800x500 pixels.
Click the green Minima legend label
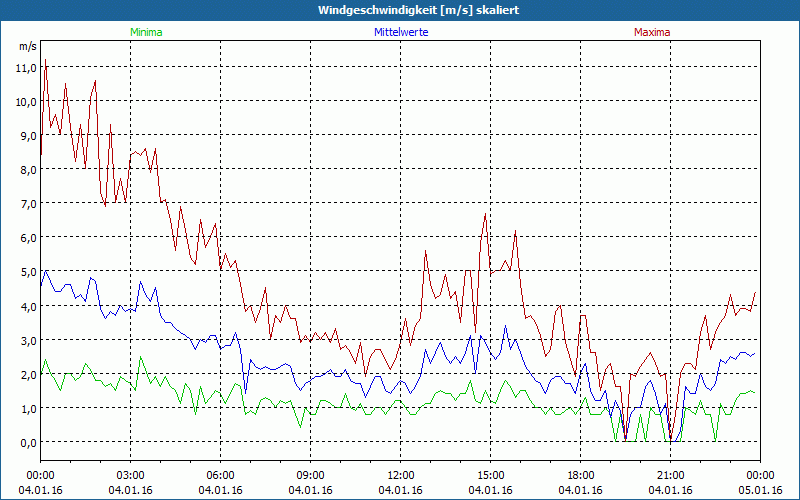click(146, 32)
